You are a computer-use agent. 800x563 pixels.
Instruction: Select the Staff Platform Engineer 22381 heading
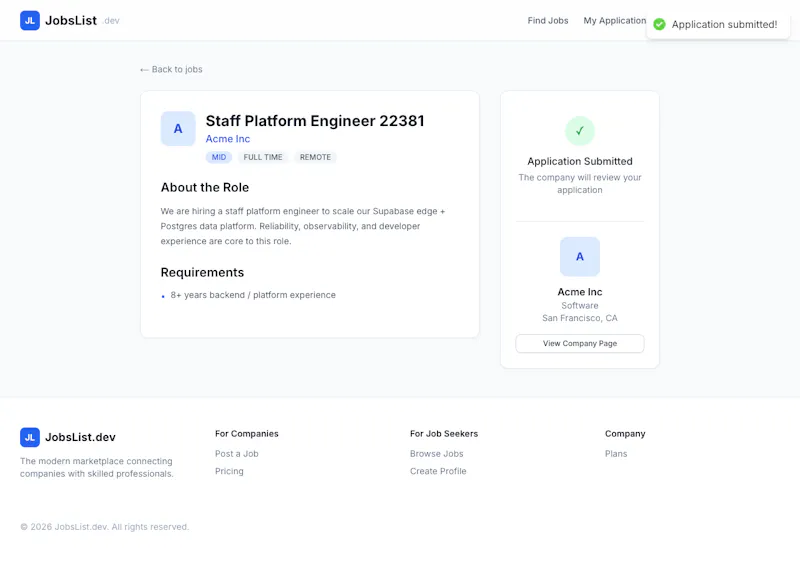point(315,121)
